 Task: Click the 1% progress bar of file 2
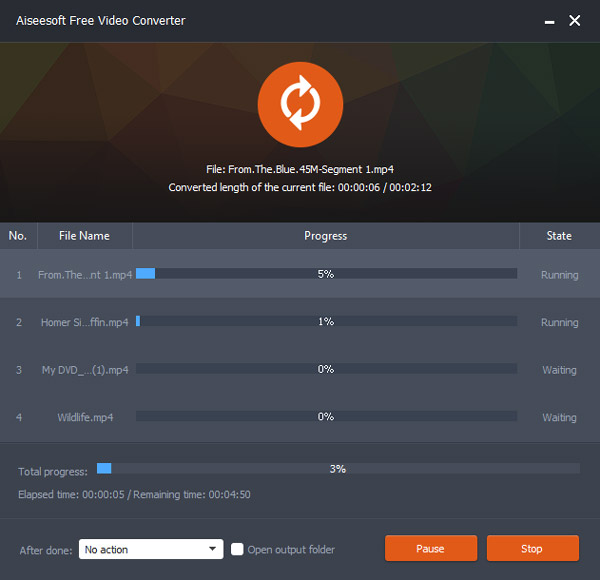tap(326, 322)
